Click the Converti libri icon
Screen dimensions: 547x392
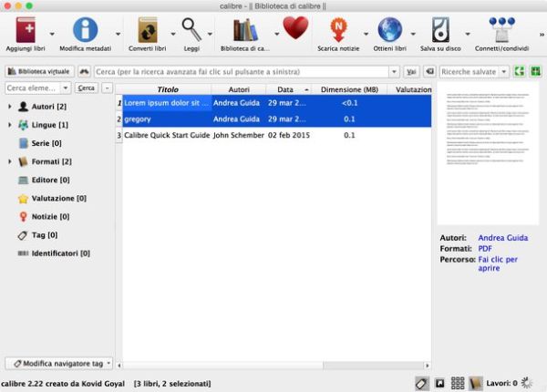click(148, 30)
